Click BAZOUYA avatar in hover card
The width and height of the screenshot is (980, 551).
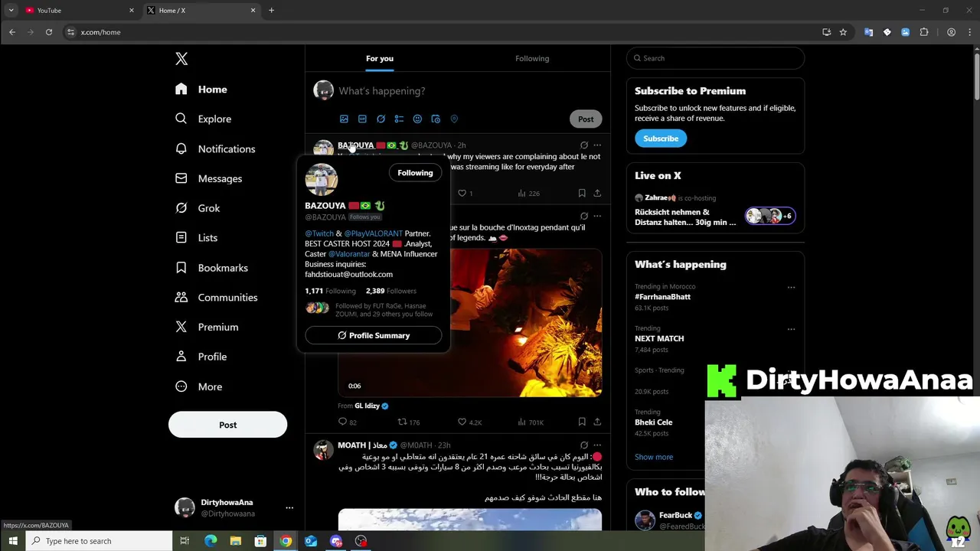tap(321, 180)
